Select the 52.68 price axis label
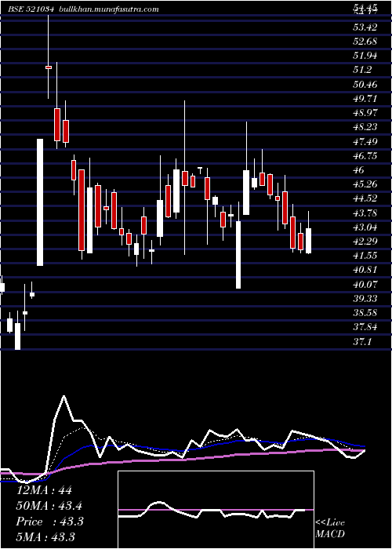The width and height of the screenshot is (392, 549). [365, 42]
